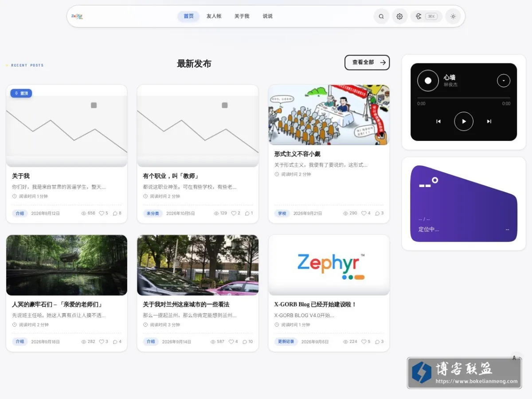532x399 pixels.
Task: Click the album disc icon in the player
Action: pos(428,81)
